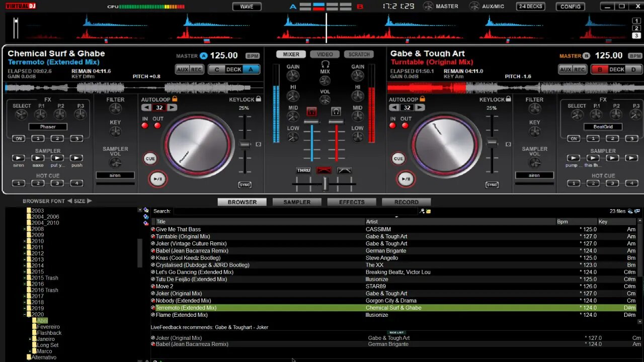Hit the CUE button on deck B
The image size is (644, 362).
pyautogui.click(x=398, y=158)
